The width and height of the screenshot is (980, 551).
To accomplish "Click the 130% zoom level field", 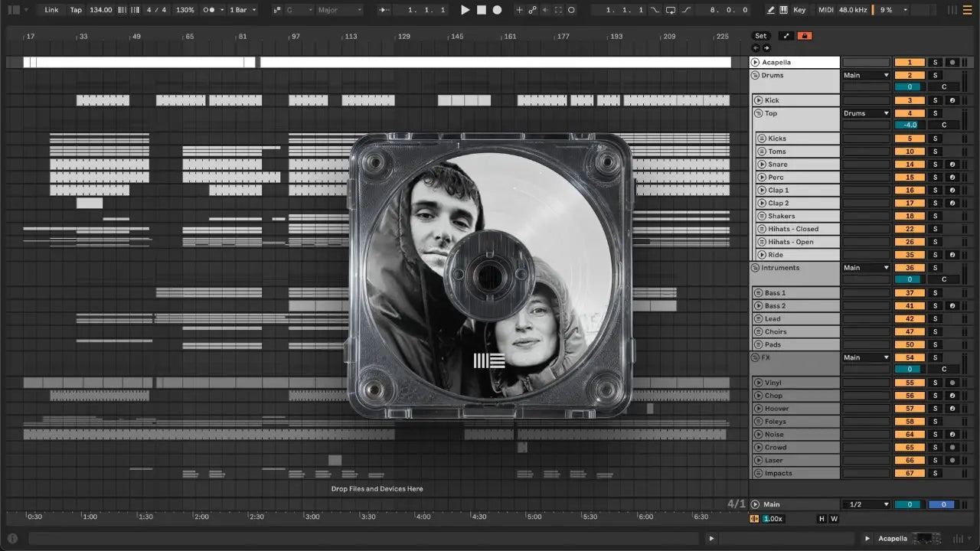I will coord(185,10).
